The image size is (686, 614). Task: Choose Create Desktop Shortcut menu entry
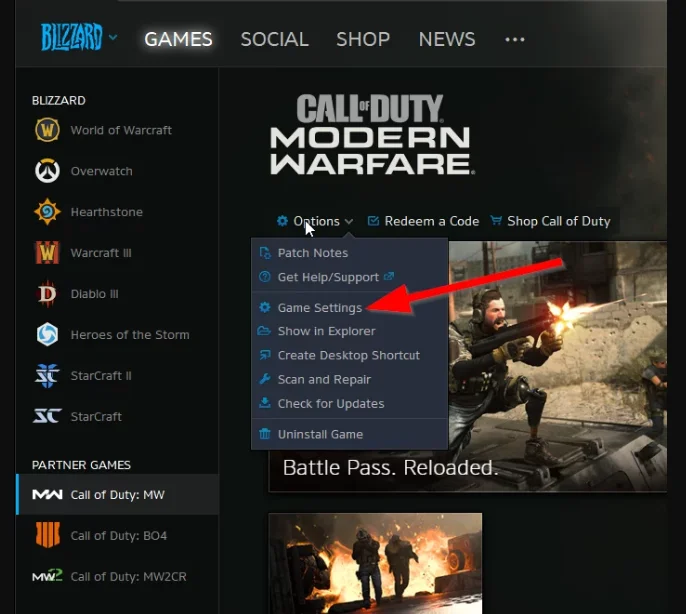350,355
